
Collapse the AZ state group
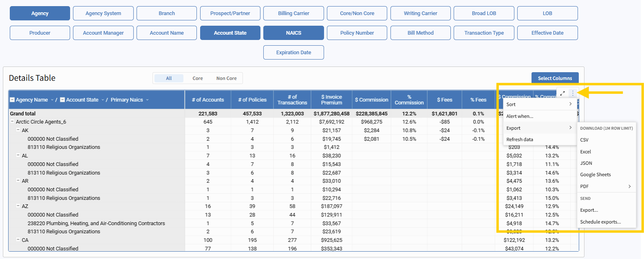coord(18,206)
